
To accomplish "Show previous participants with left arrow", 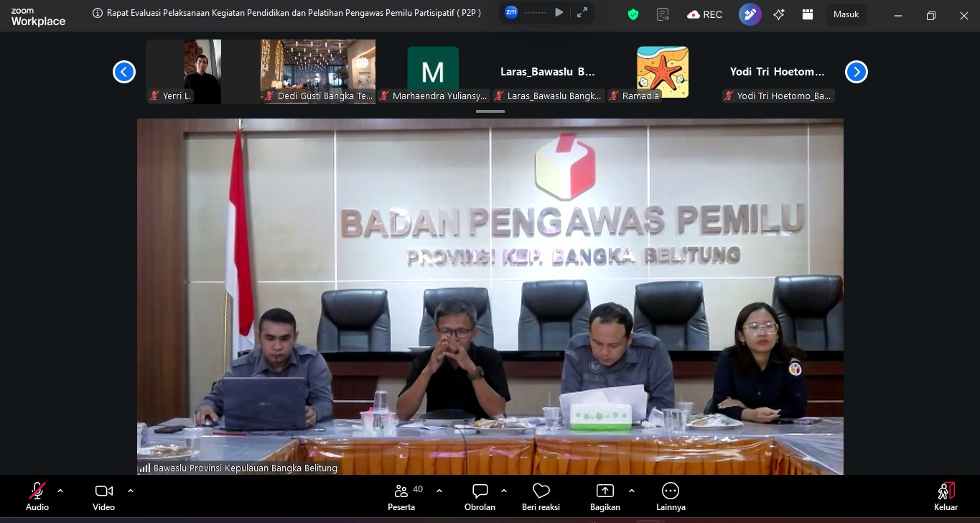I will pos(124,72).
